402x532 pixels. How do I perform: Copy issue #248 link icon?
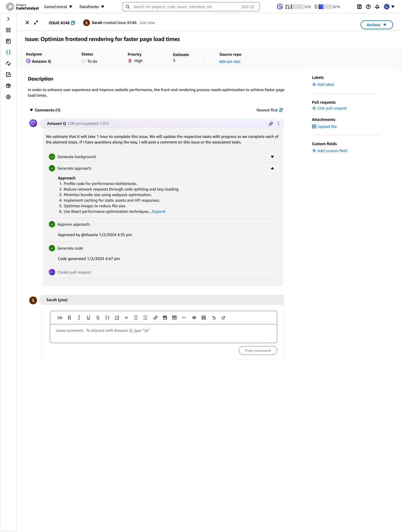(x=73, y=23)
